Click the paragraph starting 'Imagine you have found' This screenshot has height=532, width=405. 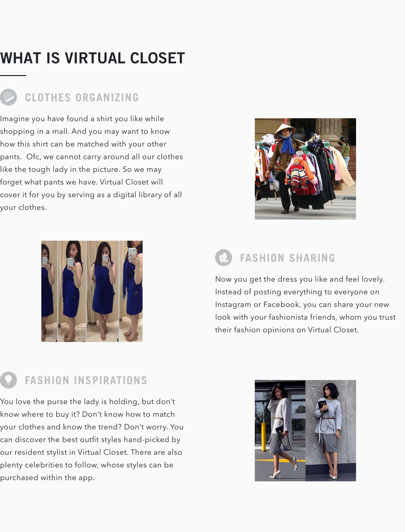click(x=92, y=163)
